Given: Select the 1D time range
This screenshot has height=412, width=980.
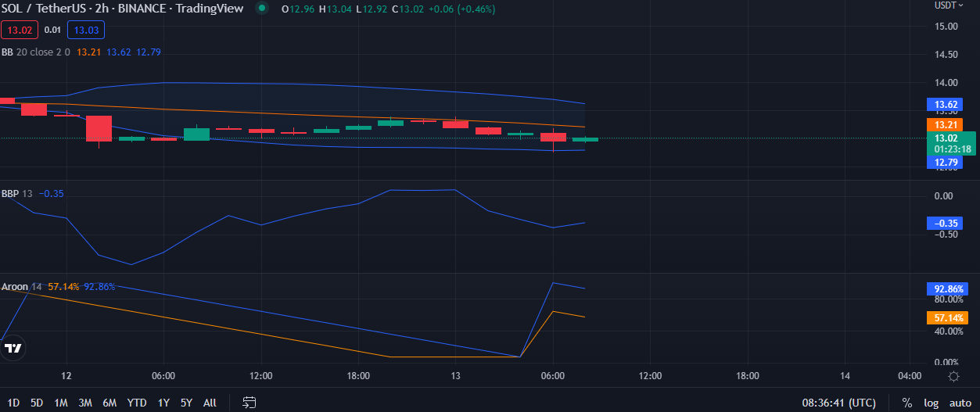Looking at the screenshot, I should point(13,403).
